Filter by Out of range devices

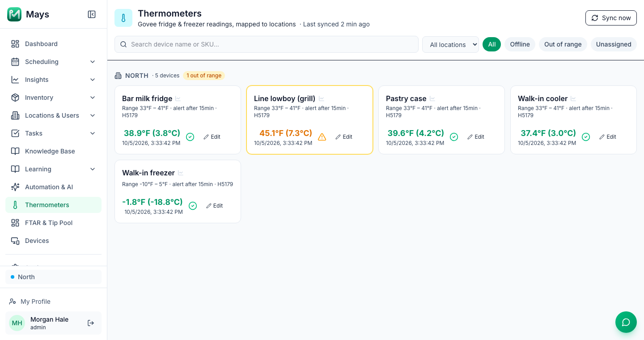[x=563, y=44]
